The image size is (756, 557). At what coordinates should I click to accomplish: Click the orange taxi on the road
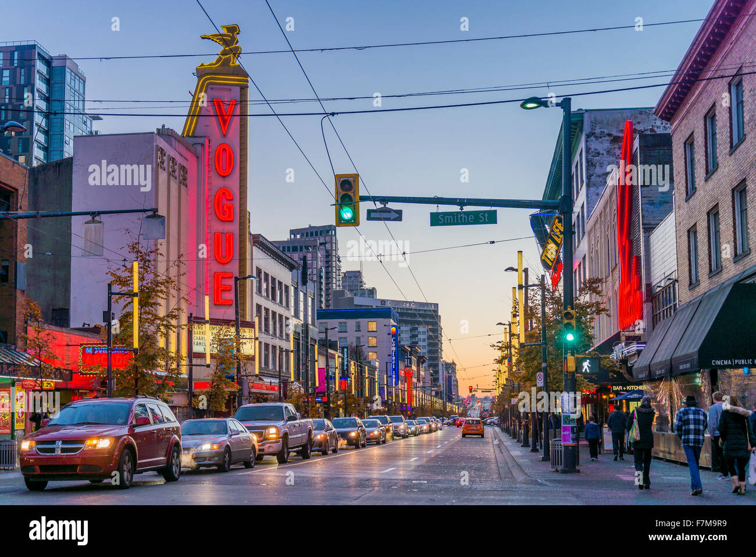(x=472, y=427)
